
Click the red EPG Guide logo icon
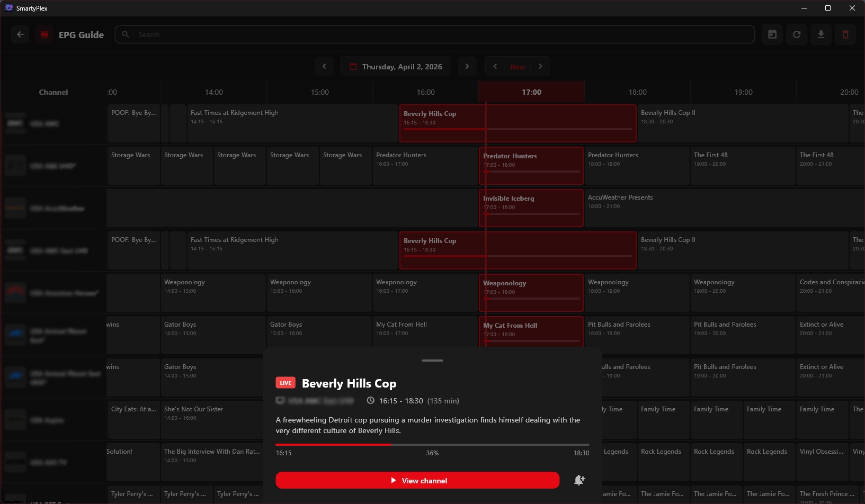point(44,34)
